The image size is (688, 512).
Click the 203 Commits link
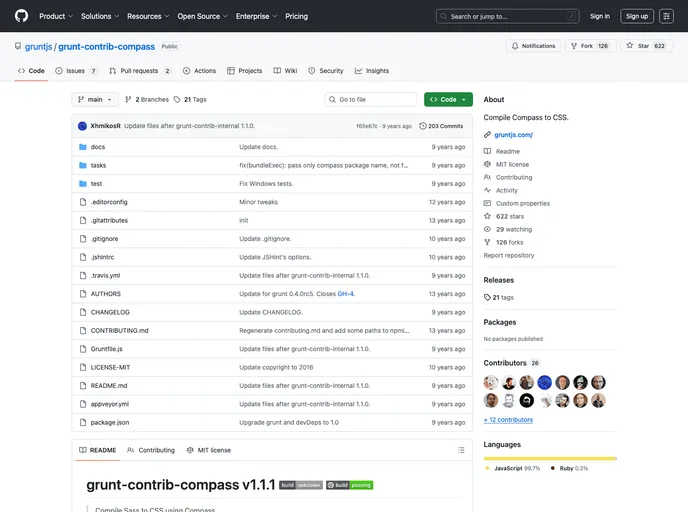(x=441, y=126)
